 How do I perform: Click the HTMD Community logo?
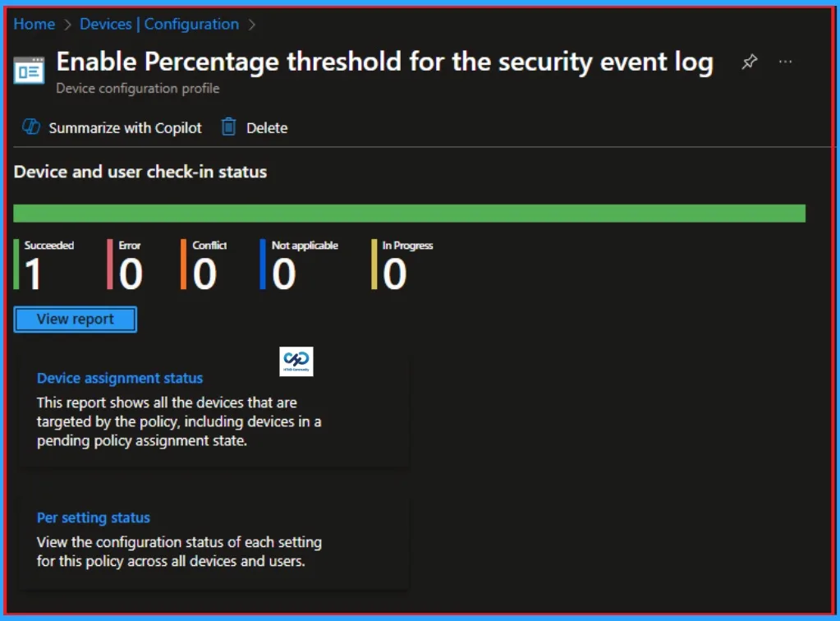pos(296,361)
